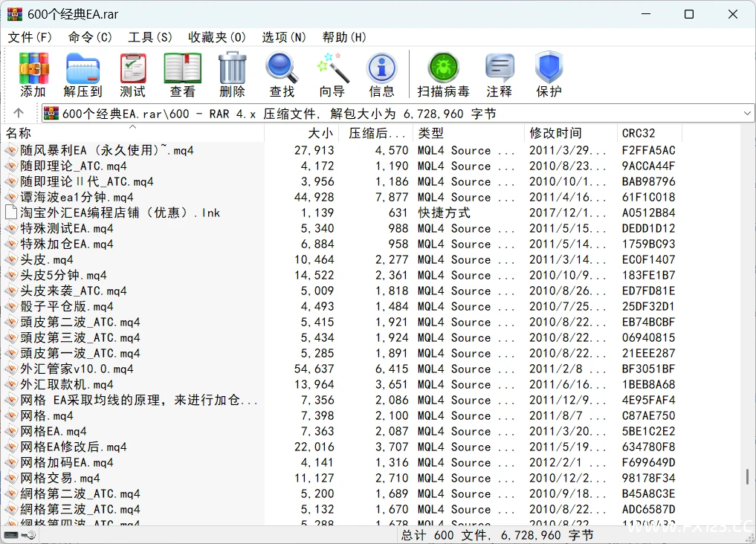Screen dimensions: 756x544
Task: Click CRC32 value BF3051BF
Action: coord(648,369)
